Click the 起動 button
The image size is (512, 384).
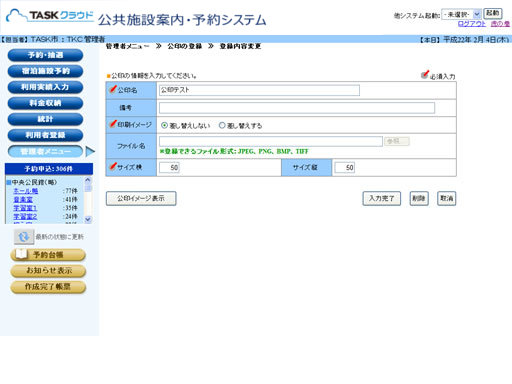493,13
